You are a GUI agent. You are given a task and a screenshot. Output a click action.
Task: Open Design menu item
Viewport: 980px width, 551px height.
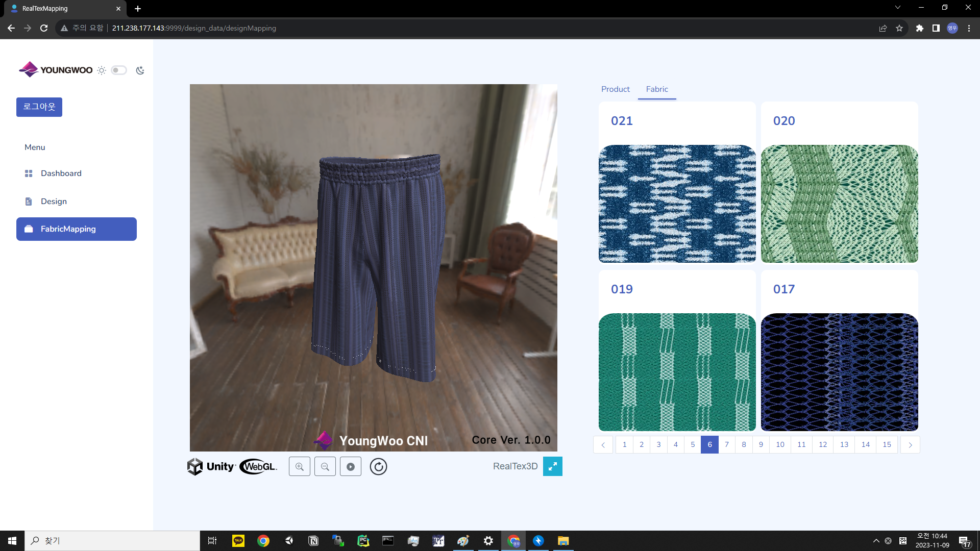54,202
